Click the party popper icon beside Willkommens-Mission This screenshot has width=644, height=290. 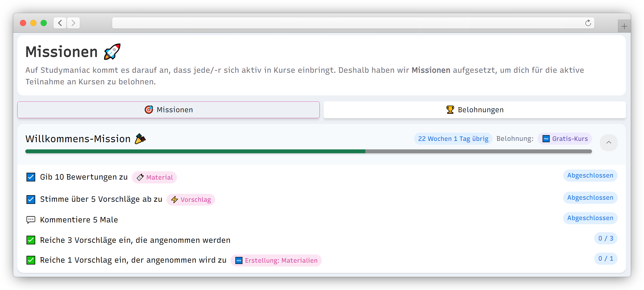click(x=140, y=139)
